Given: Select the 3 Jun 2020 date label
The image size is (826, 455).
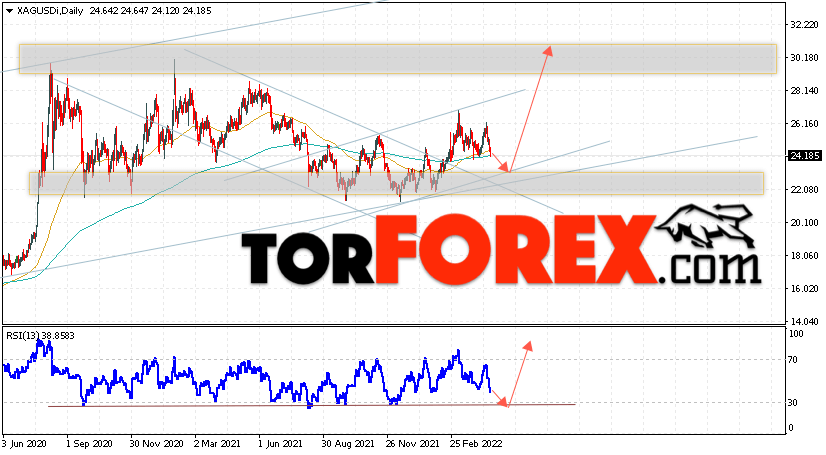Looking at the screenshot, I should [24, 443].
